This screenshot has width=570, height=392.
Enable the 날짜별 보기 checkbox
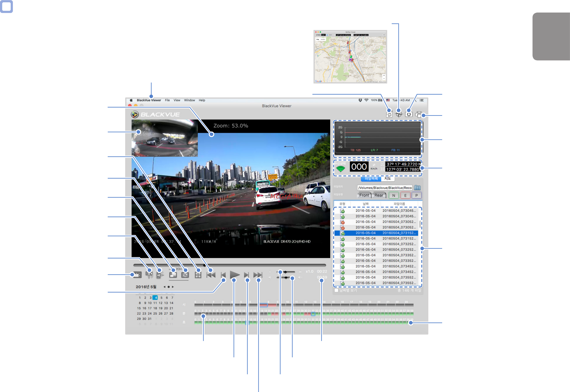[x=336, y=290]
